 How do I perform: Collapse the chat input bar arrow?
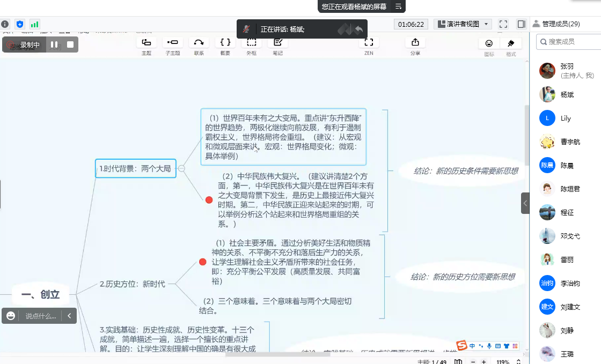pos(69,316)
